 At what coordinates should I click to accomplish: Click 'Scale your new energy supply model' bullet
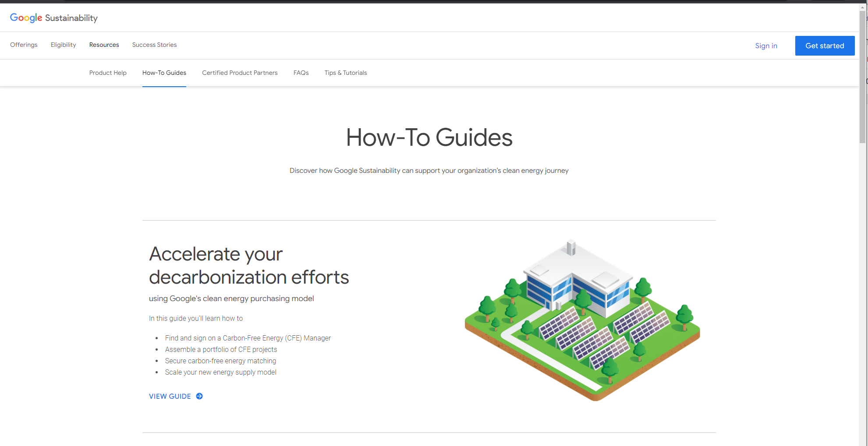click(x=220, y=372)
